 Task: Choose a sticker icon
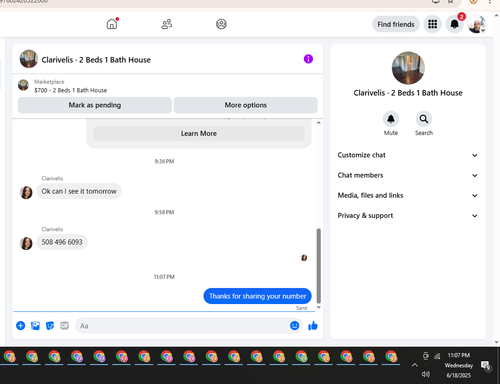50,326
